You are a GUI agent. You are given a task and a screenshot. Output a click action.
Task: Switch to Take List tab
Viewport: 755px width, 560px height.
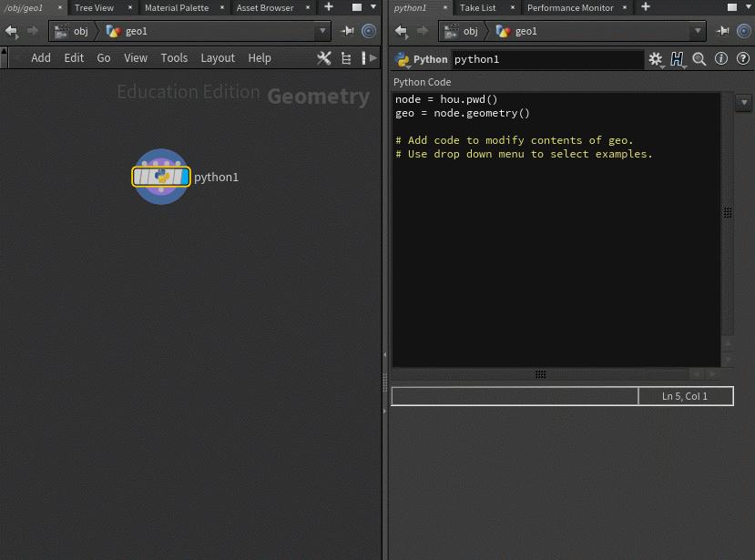[x=477, y=7]
